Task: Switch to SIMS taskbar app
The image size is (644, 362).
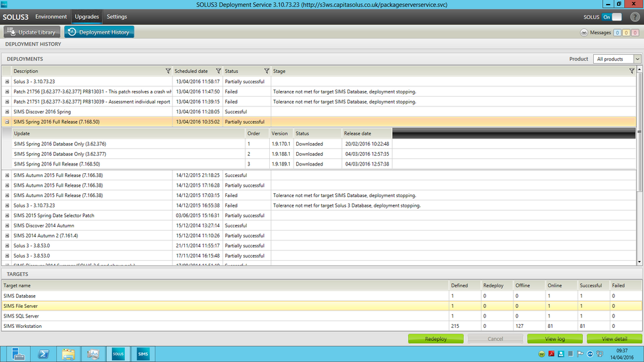Action: tap(143, 354)
